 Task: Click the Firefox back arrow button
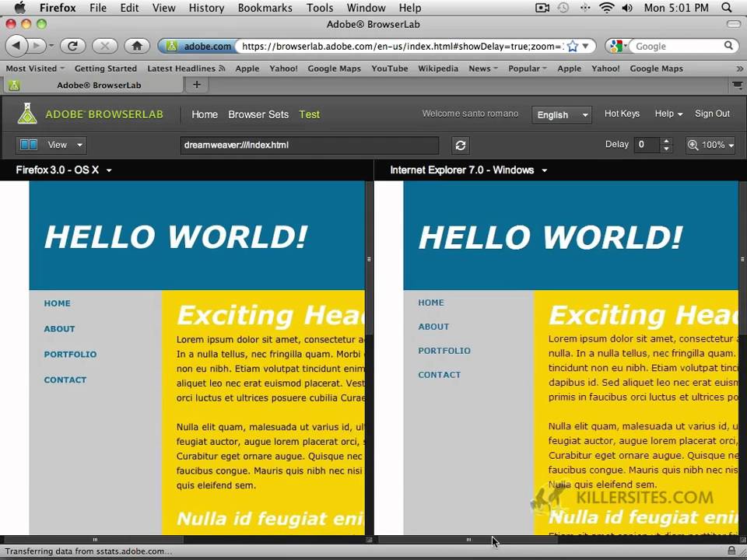17,46
